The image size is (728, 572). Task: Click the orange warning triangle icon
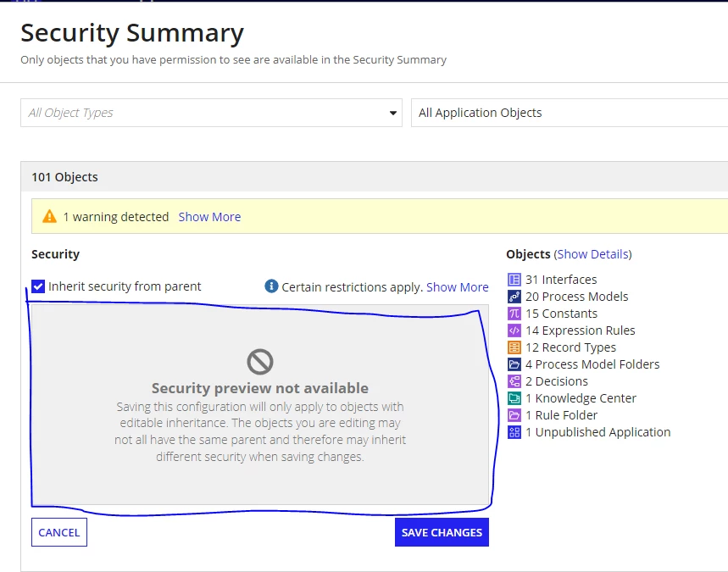(49, 216)
